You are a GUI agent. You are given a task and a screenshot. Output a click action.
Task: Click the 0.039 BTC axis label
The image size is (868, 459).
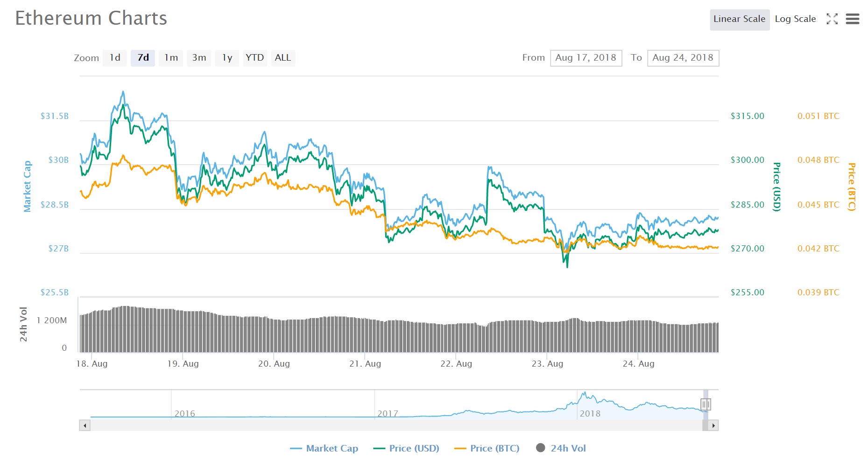tap(819, 292)
